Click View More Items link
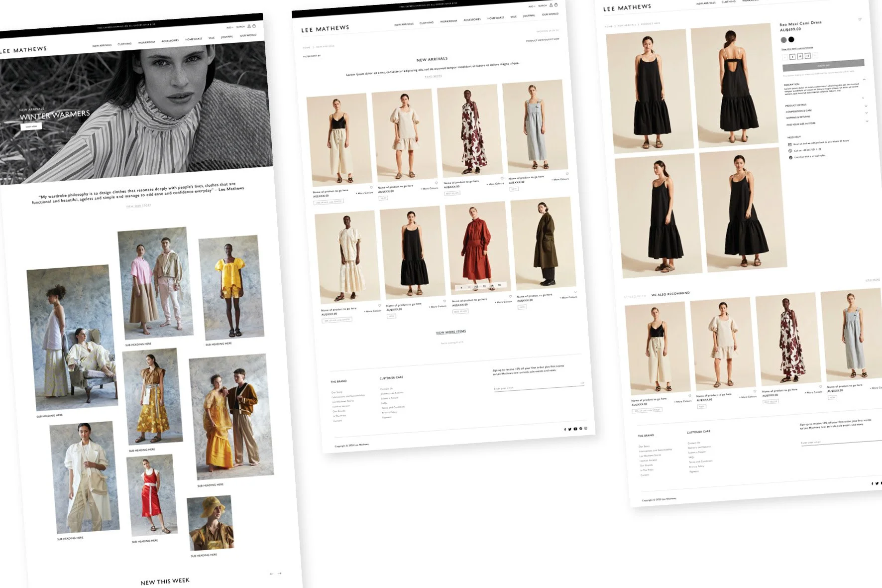The height and width of the screenshot is (588, 882). coord(451,332)
